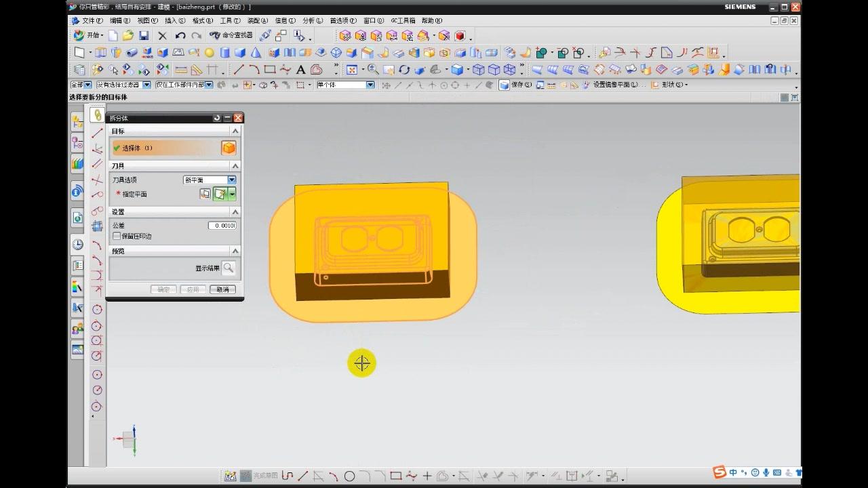
Task: Select the Save icon on the top toolbar
Action: 143,35
